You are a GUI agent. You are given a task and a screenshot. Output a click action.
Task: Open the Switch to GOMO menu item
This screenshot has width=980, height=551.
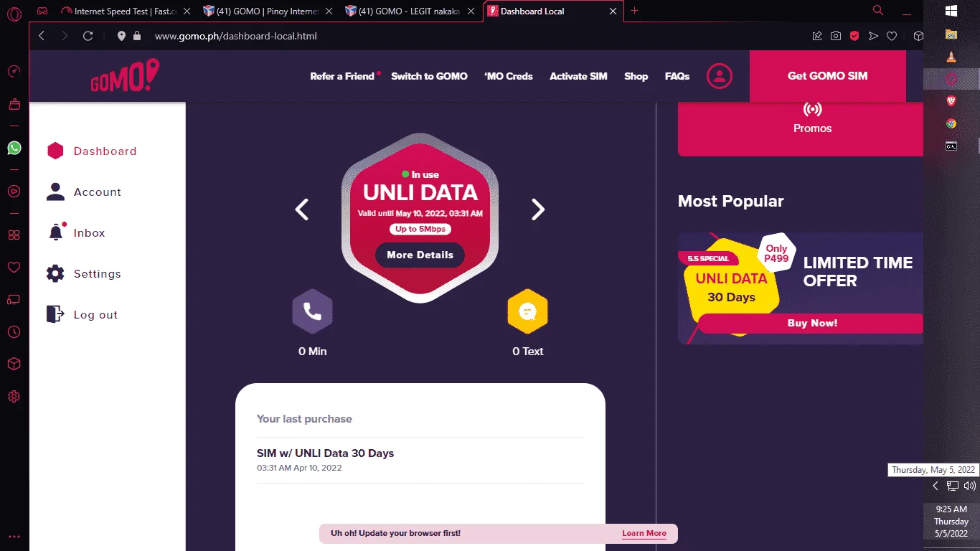click(429, 76)
